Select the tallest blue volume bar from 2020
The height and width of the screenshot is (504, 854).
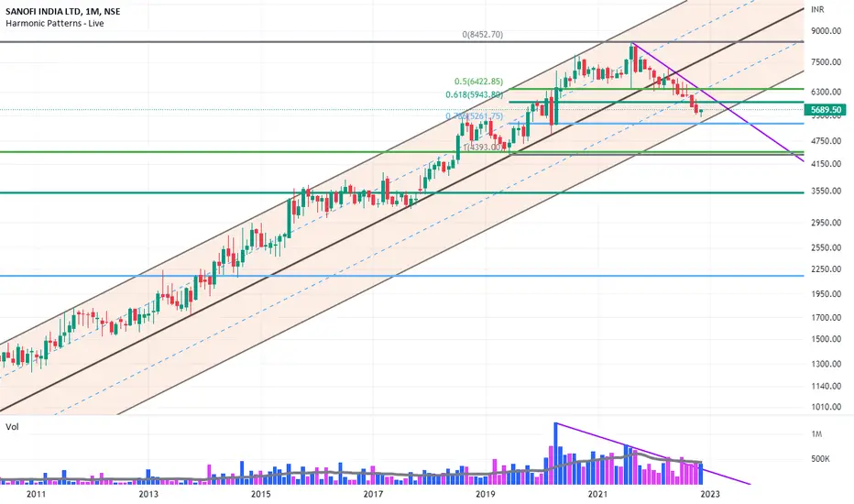556,454
